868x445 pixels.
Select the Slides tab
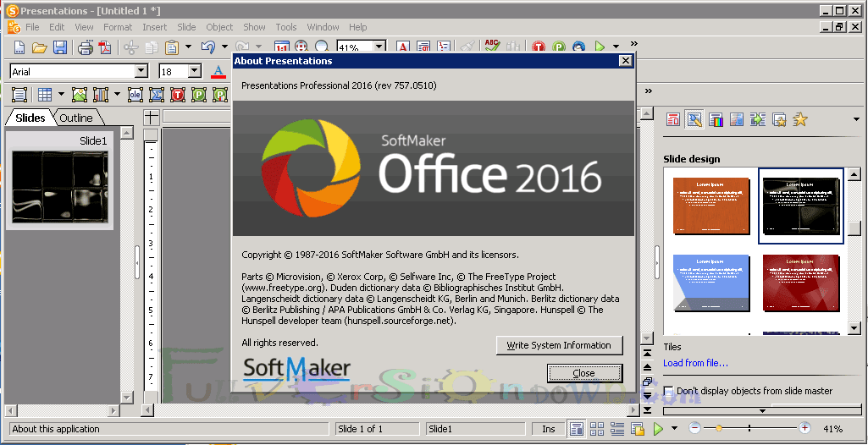tap(30, 118)
